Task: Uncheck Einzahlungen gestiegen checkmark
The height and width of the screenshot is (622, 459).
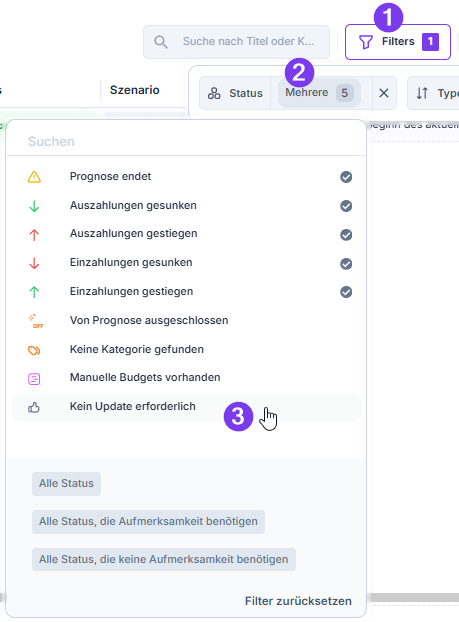Action: pyautogui.click(x=346, y=292)
